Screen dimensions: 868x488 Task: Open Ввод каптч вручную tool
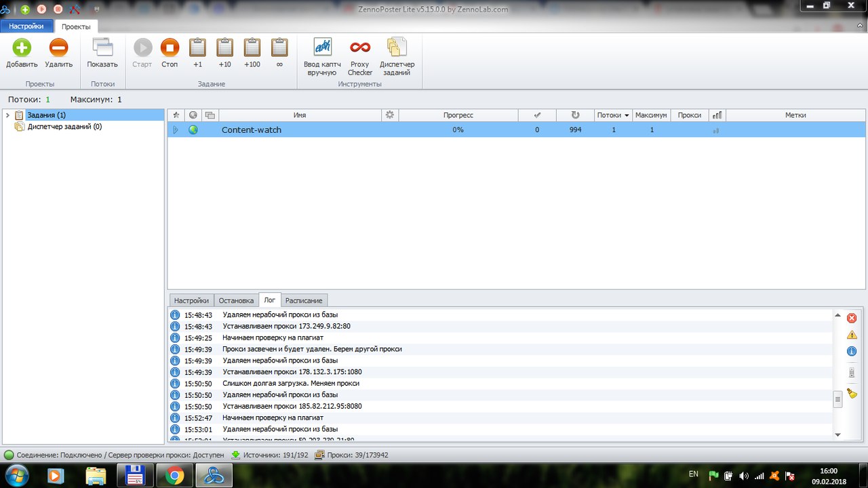click(323, 57)
